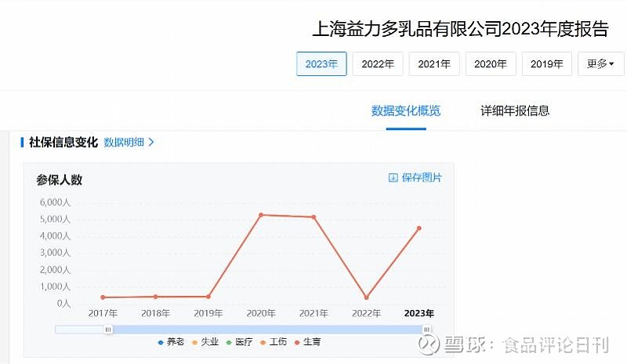The width and height of the screenshot is (627, 364).
Task: Toggle the 养老 legend series
Action: 171,342
